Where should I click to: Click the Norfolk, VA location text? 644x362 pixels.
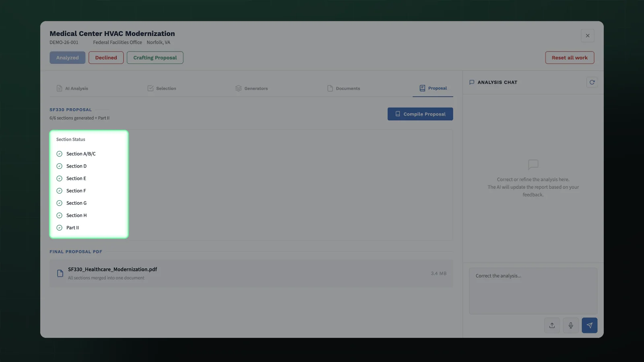coord(158,42)
